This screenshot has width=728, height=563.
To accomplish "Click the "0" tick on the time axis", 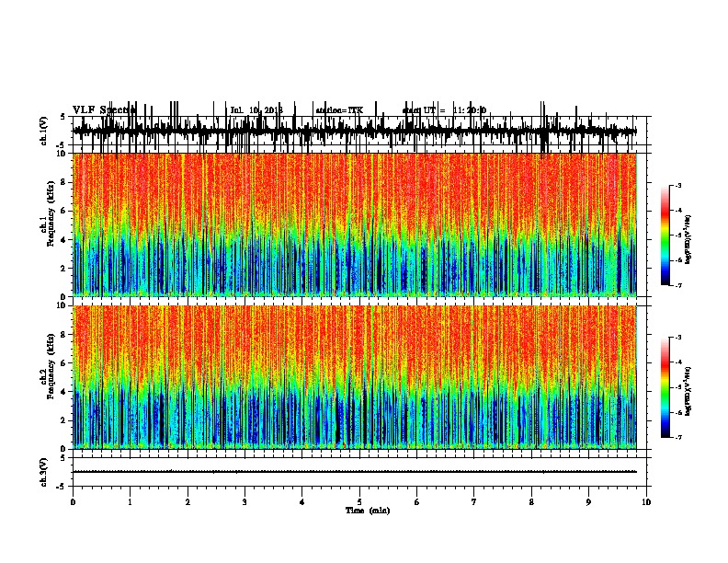I will coord(73,502).
